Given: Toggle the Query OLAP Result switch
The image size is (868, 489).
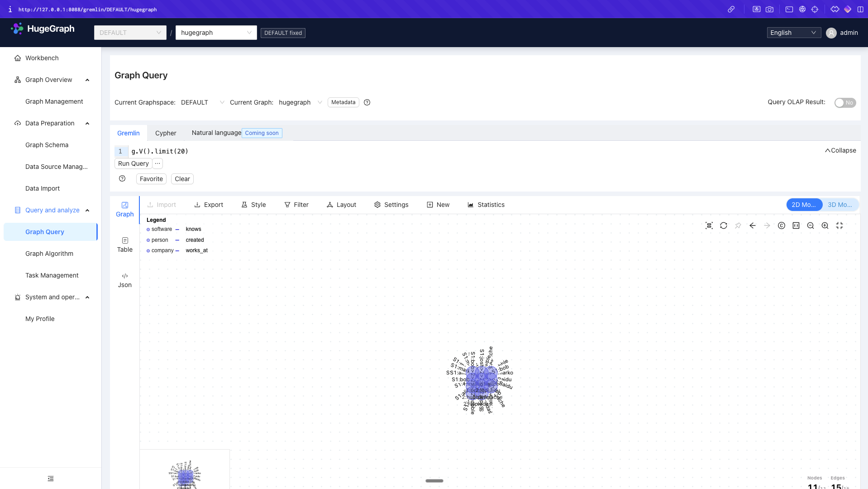Looking at the screenshot, I should (845, 103).
